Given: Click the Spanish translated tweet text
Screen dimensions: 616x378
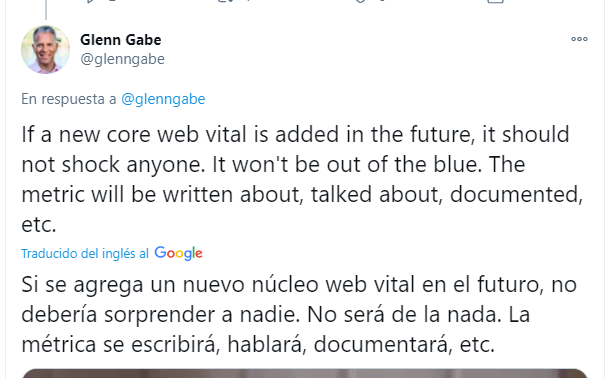Looking at the screenshot, I should (299, 314).
